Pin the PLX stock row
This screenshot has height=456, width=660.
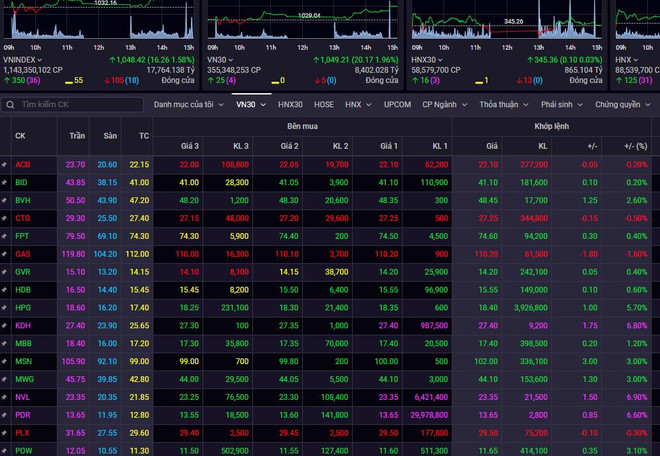(4, 433)
